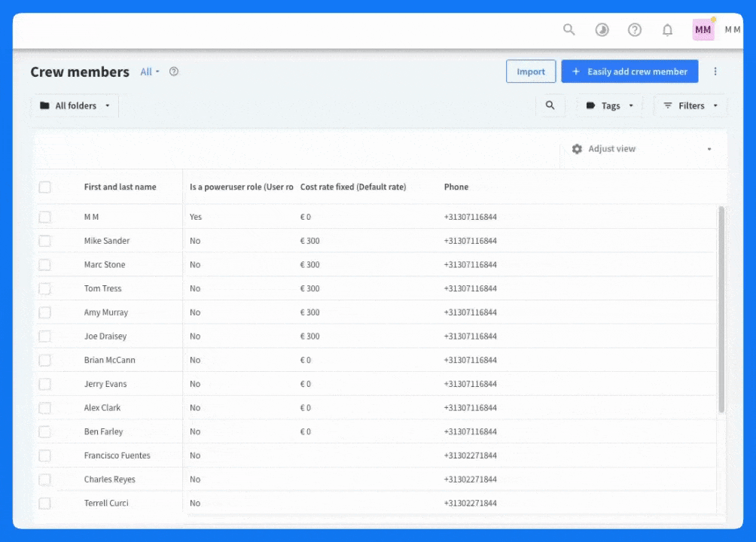Open crew member Amy Murray
Viewport: 756px width, 542px height.
coord(106,312)
